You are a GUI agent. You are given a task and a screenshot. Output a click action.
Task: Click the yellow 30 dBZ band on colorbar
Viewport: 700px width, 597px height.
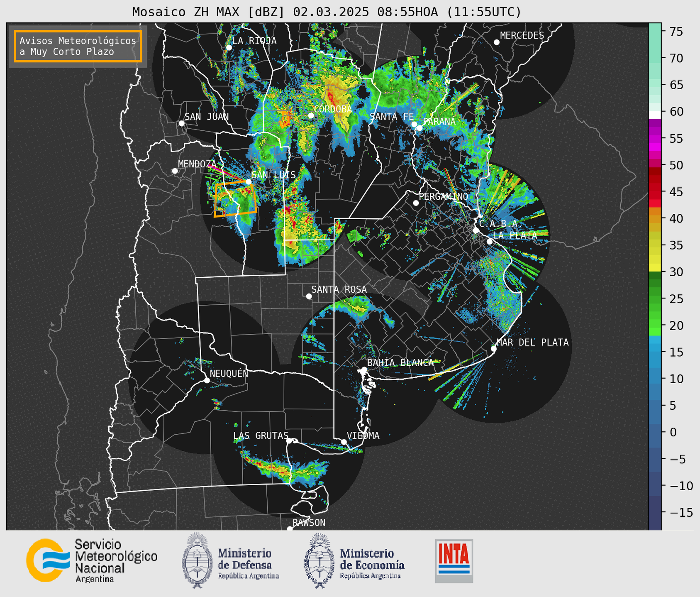tap(655, 268)
